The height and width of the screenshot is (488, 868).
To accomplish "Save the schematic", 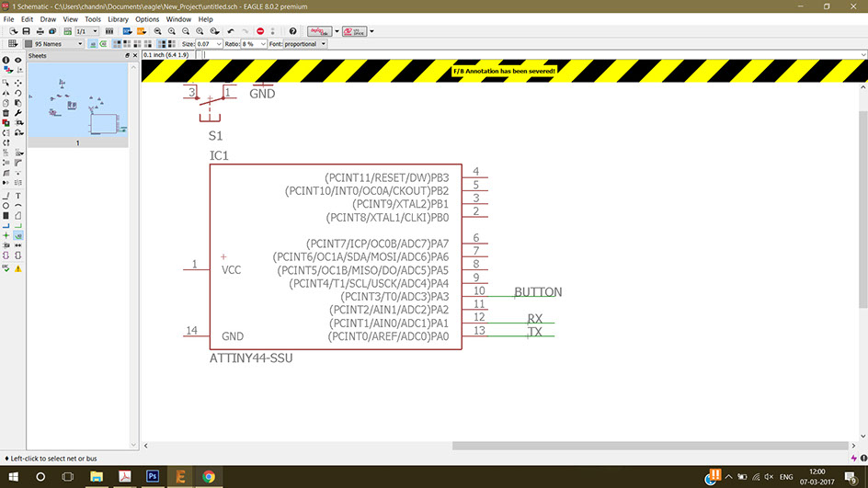I will pos(26,31).
